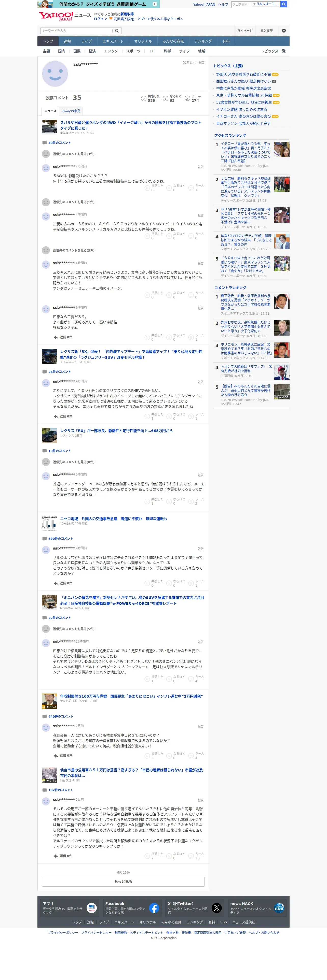The width and height of the screenshot is (327, 980).
Task: Select the ランキング tab in blue navigation
Action: pos(203,41)
